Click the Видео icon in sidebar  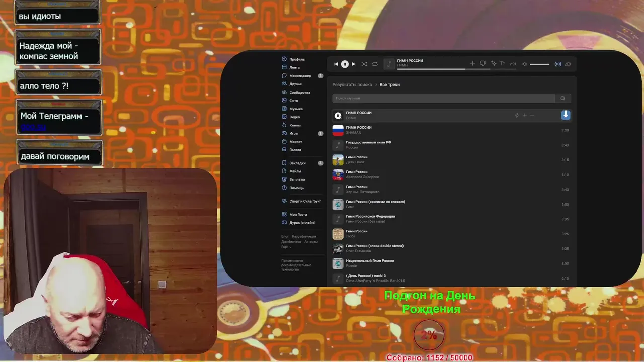click(284, 117)
